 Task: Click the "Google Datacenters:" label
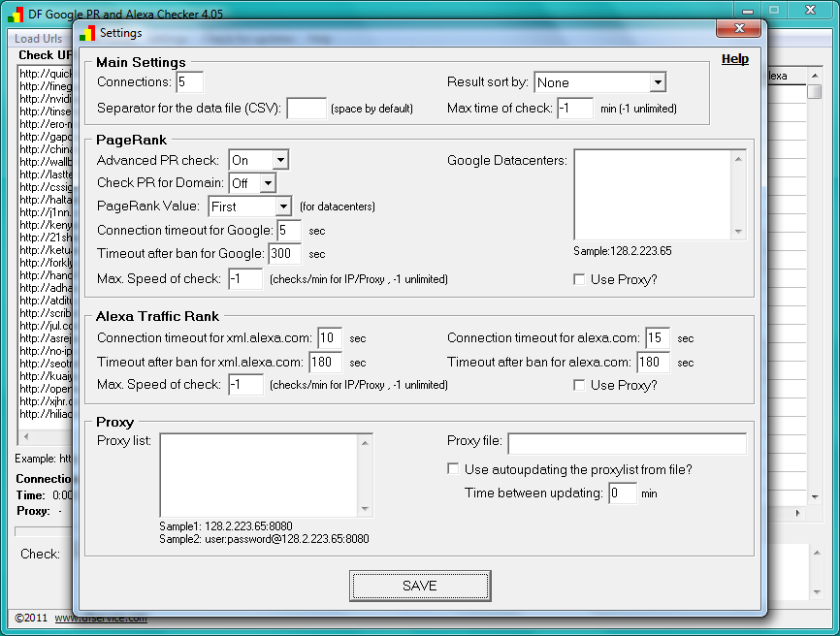pos(507,161)
